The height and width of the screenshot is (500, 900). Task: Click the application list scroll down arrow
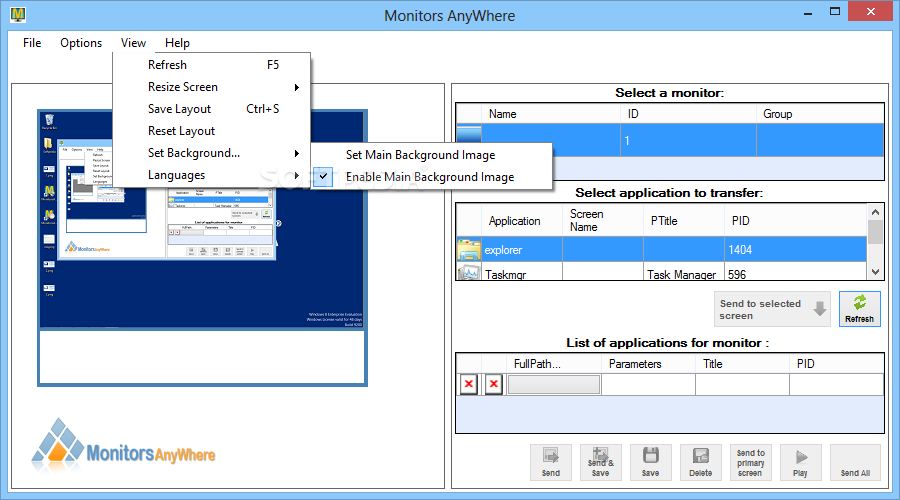pyautogui.click(x=875, y=272)
